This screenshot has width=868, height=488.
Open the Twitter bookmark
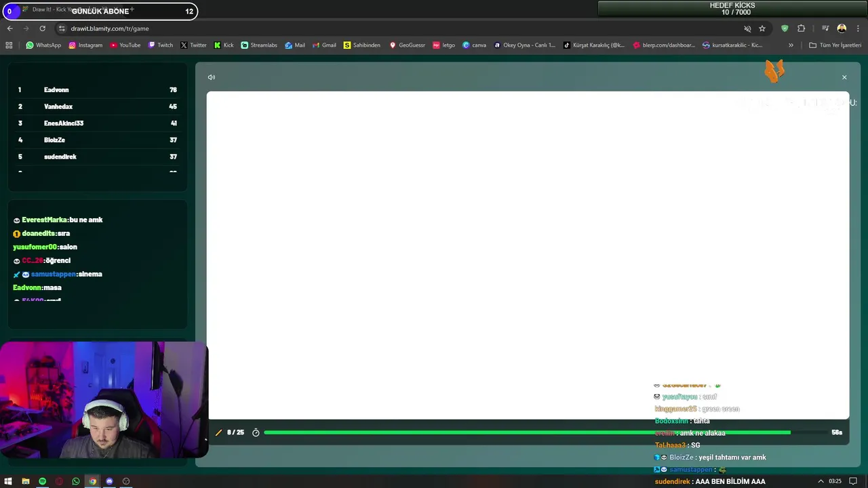pos(193,45)
